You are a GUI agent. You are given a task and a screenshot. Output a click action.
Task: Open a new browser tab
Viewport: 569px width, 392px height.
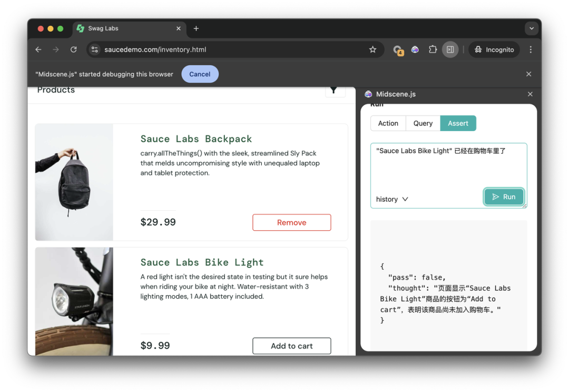(196, 28)
